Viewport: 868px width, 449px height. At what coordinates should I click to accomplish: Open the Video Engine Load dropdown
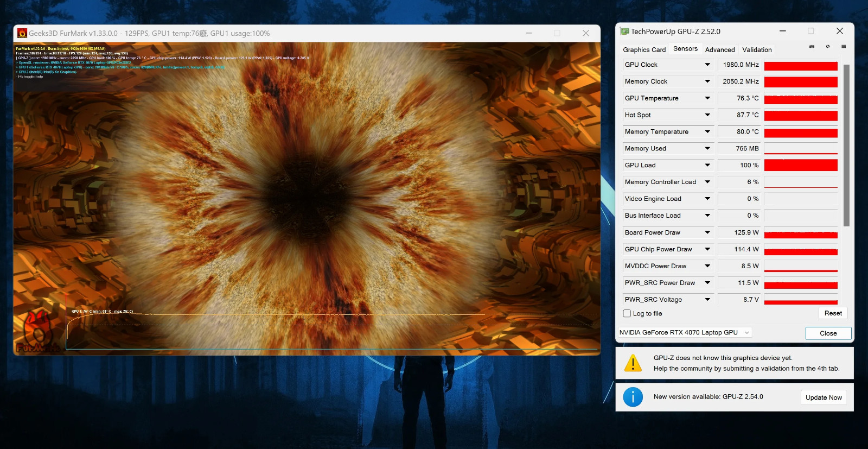click(707, 199)
